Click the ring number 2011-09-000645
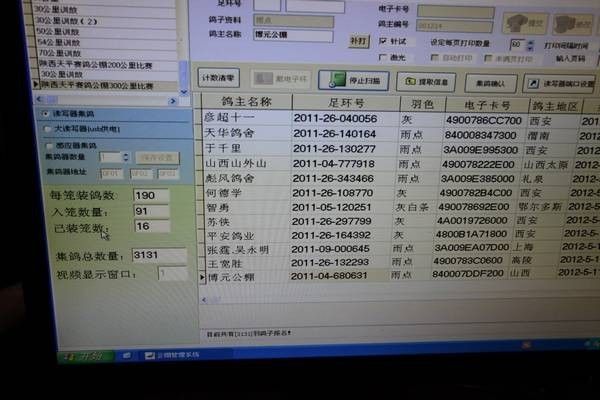The height and width of the screenshot is (400, 600). coord(329,249)
